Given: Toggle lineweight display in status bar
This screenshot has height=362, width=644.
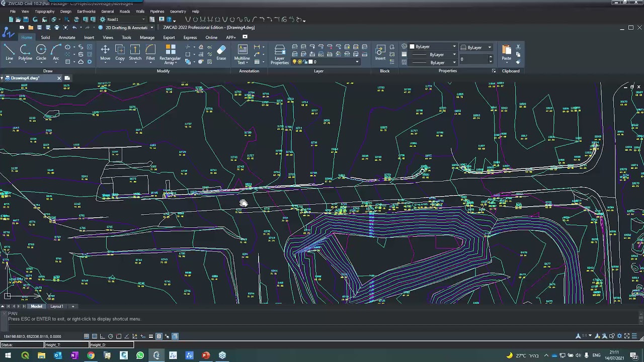Looking at the screenshot, I should click(x=150, y=336).
